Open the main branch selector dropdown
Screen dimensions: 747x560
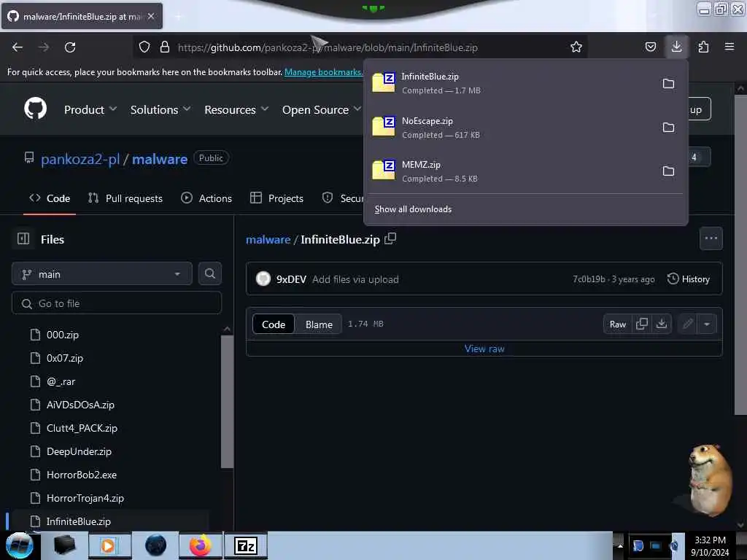point(102,274)
